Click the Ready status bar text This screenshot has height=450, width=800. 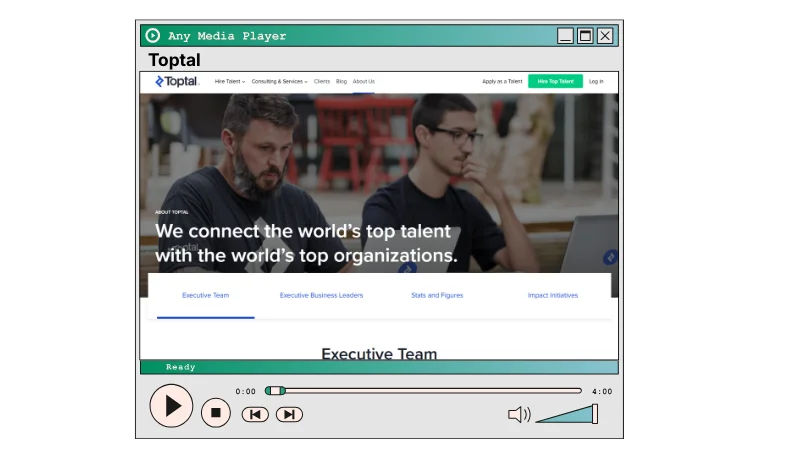[181, 367]
